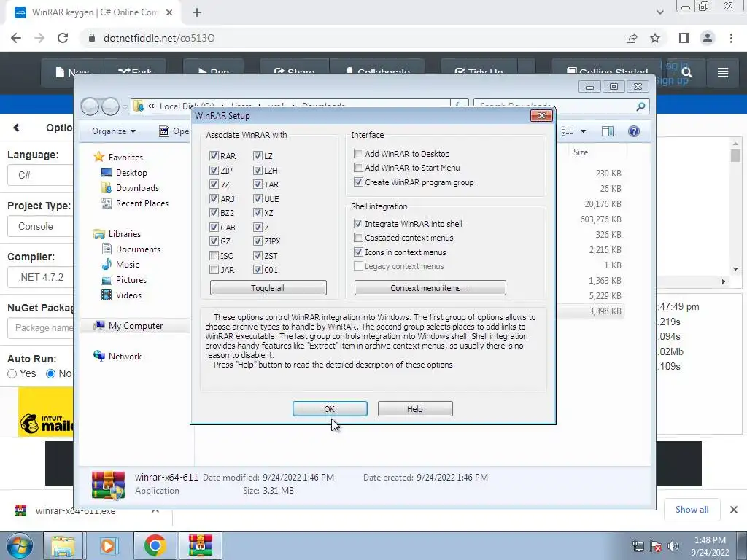This screenshot has height=560, width=747.
Task: Open Documents library
Action: (x=138, y=249)
